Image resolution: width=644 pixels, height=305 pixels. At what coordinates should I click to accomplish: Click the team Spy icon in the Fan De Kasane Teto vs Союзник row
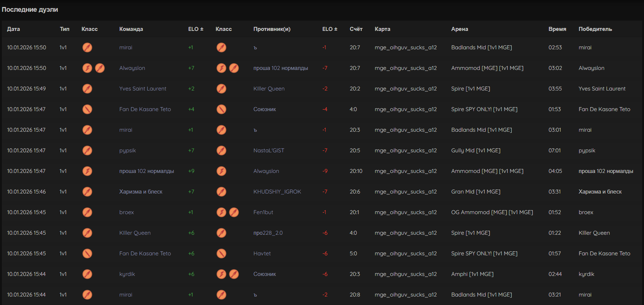click(x=87, y=109)
